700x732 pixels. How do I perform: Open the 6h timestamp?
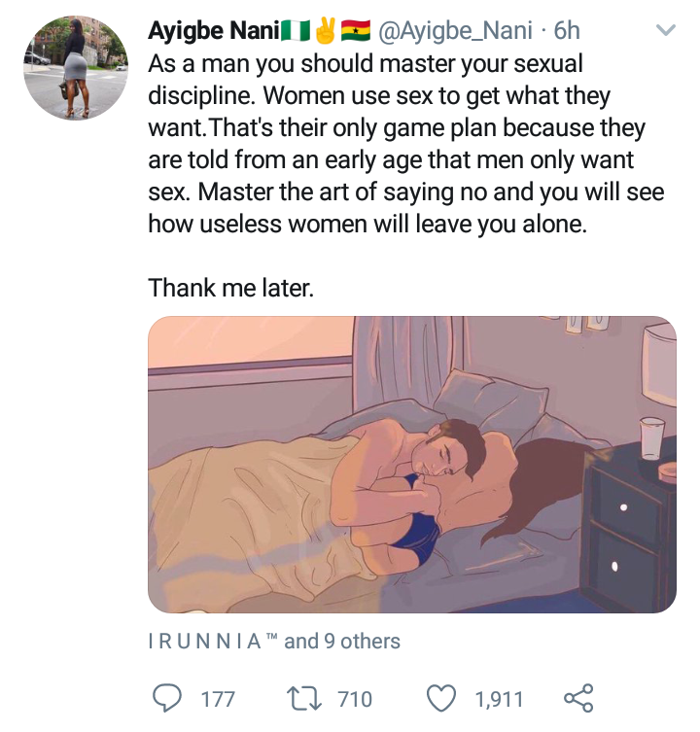567,31
